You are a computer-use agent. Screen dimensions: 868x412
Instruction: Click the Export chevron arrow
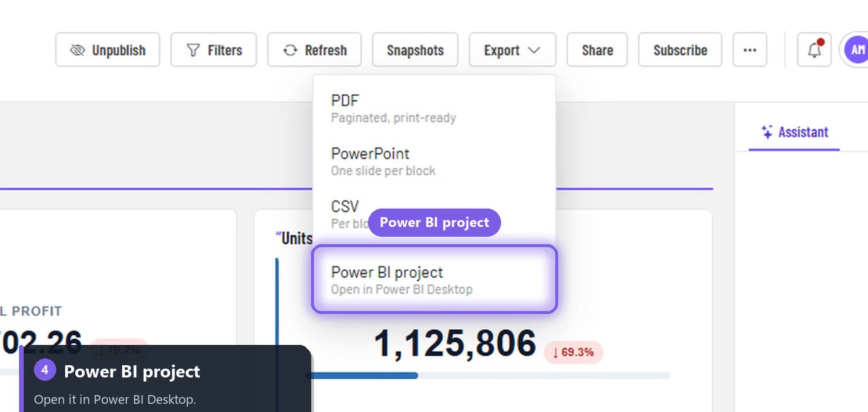(534, 50)
